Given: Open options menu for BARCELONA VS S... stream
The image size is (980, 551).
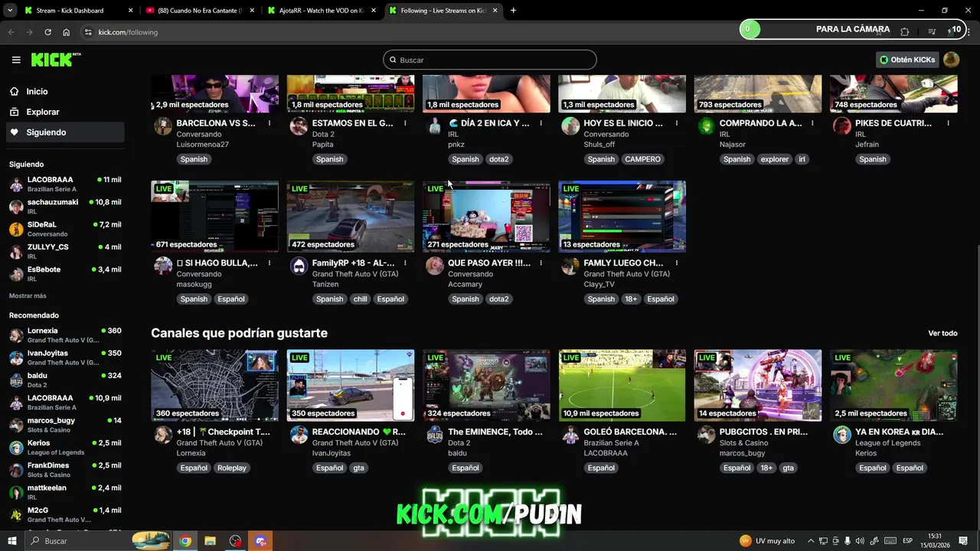Looking at the screenshot, I should pos(269,123).
